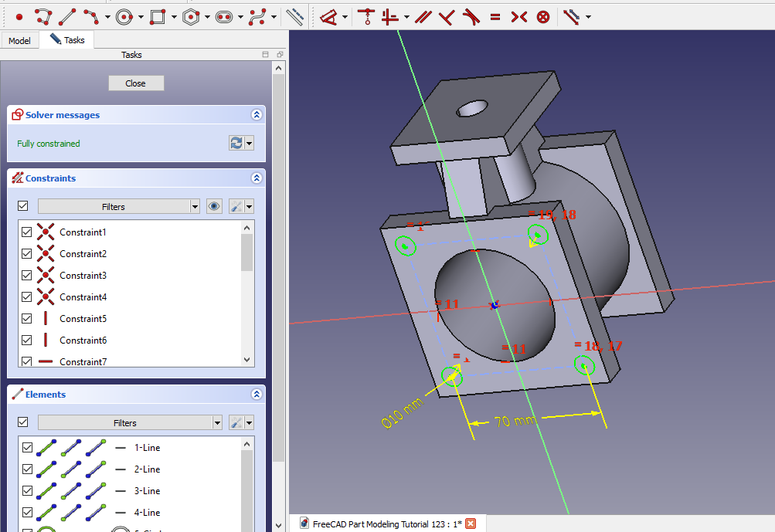Apply the Symmetric constraint tool
Image resolution: width=775 pixels, height=532 pixels.
(x=518, y=16)
